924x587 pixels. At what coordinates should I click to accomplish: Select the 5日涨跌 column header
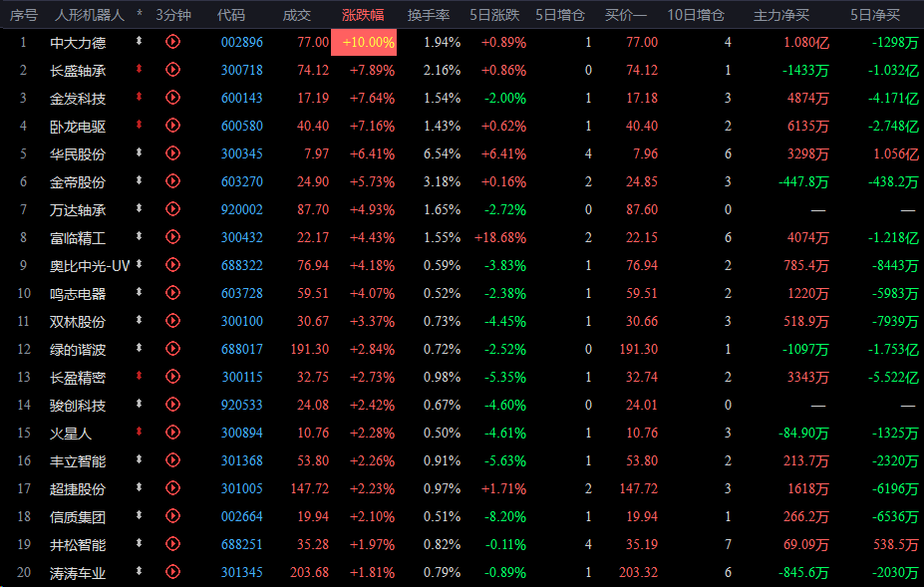tap(499, 15)
